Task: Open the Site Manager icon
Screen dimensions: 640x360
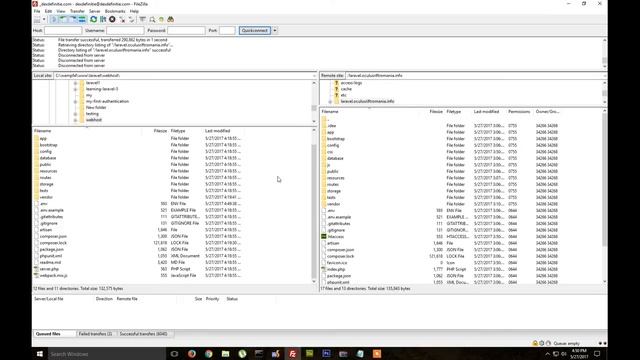Action: [37, 20]
